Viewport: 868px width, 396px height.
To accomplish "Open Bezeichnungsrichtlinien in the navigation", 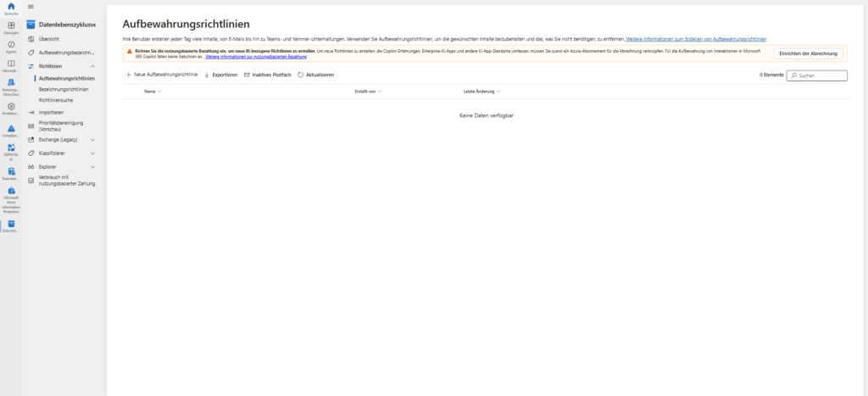I will click(x=66, y=89).
